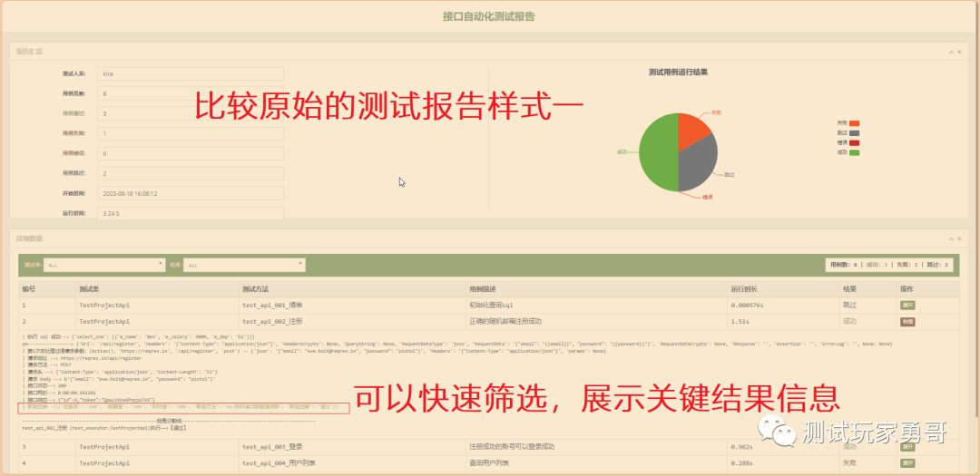Viewport: 980px width, 476px height.
Task: Toggle the red 错误 legend swatch
Action: 855,143
